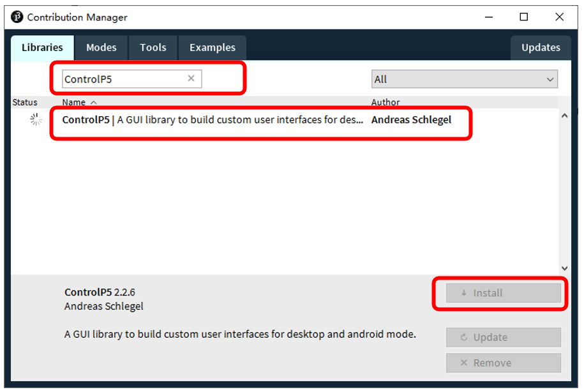Image resolution: width=584 pixels, height=392 pixels.
Task: Click the ControlP5 search filter field
Action: pos(132,79)
